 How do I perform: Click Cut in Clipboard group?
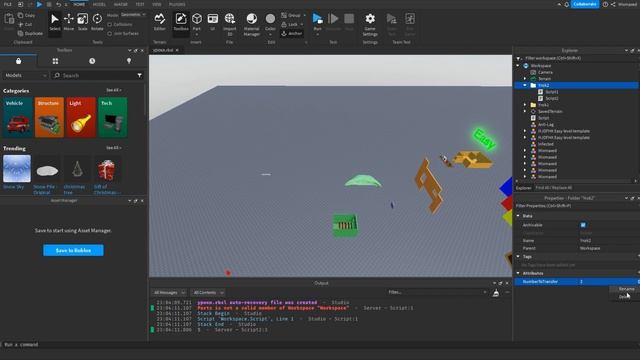25,24
